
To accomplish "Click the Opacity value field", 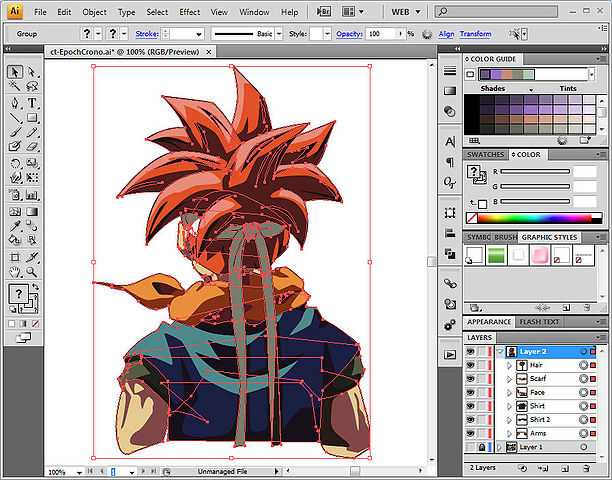I will pos(381,34).
